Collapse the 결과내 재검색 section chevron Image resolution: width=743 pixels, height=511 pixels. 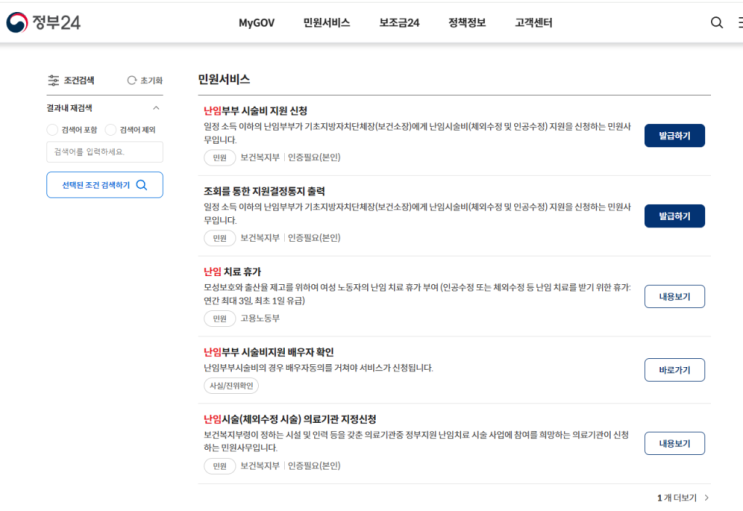pyautogui.click(x=156, y=108)
